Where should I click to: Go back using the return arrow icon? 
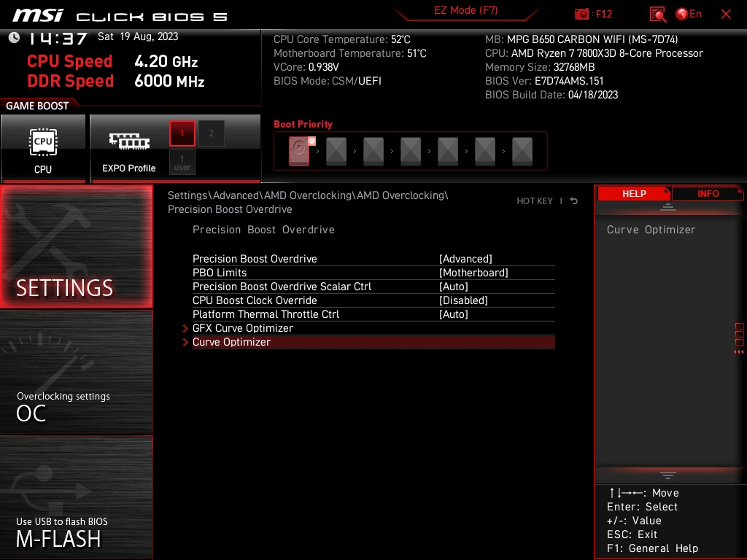[x=573, y=201]
